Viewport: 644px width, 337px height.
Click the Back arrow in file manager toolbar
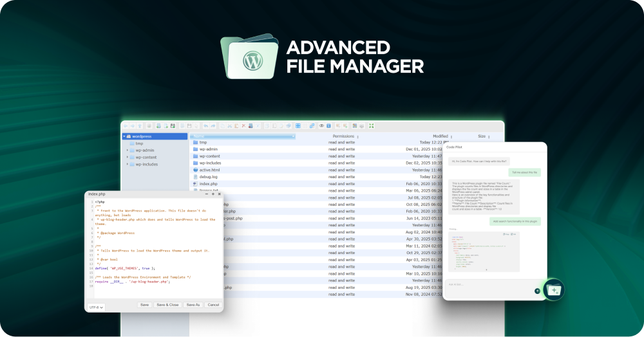[x=126, y=126]
